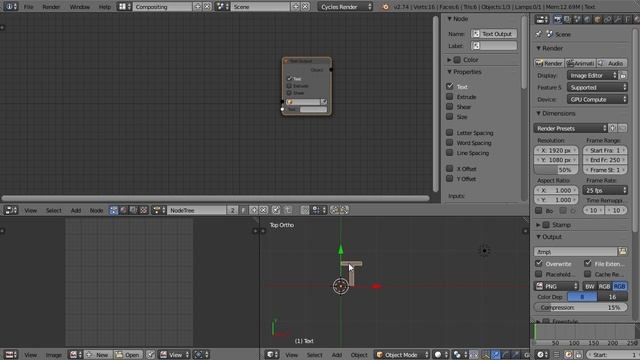The width and height of the screenshot is (640, 360).
Task: Open the 25 fps frame rate dropdown
Action: click(x=605, y=190)
